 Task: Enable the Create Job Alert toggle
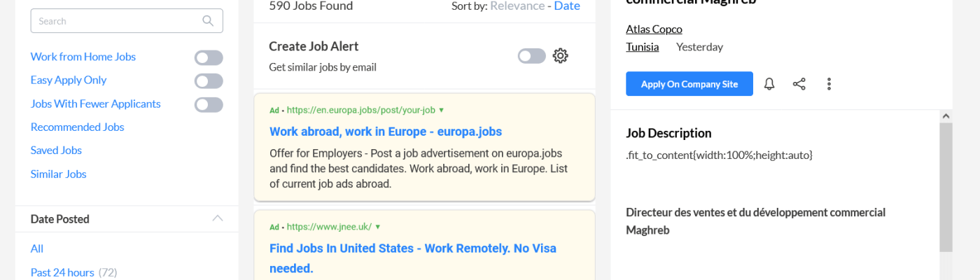click(531, 56)
